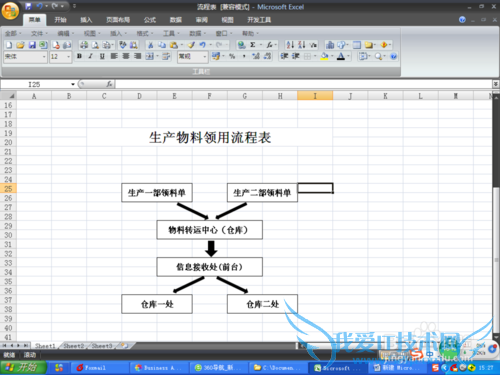
Task: Activate the Format Painter brush
Action: (x=191, y=45)
